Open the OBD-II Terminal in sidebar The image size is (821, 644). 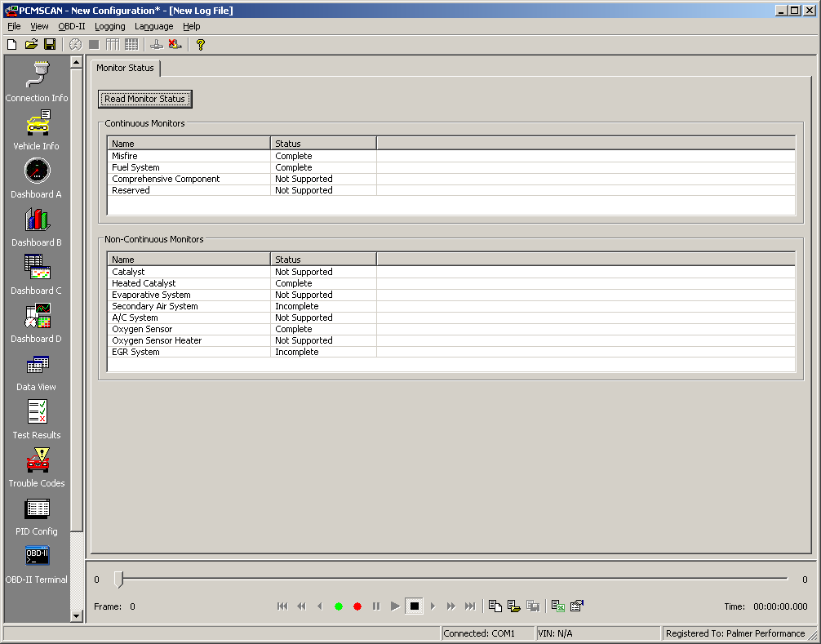[x=37, y=564]
